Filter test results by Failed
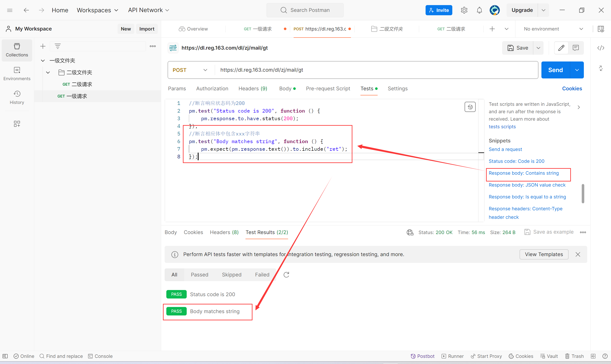Viewport: 611px width, 364px height. [x=262, y=275]
